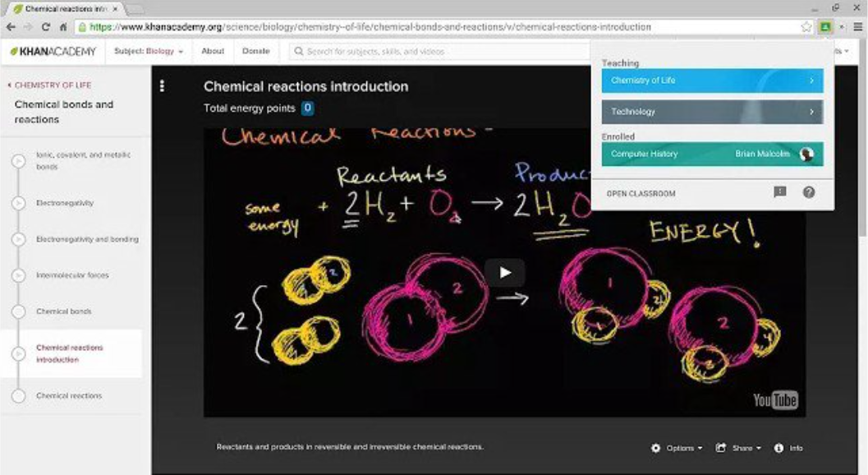Viewport: 868px width, 475px height.
Task: Click the help question mark icon
Action: [x=809, y=192]
